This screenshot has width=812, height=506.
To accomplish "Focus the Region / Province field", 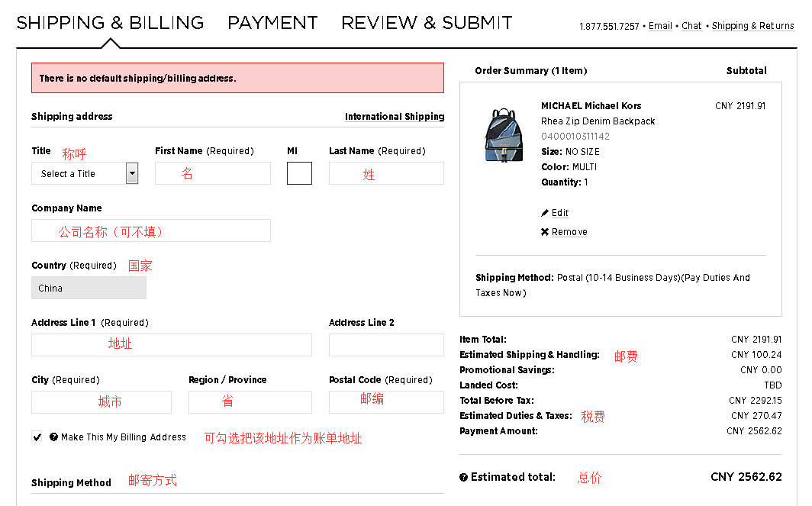I will (250, 402).
